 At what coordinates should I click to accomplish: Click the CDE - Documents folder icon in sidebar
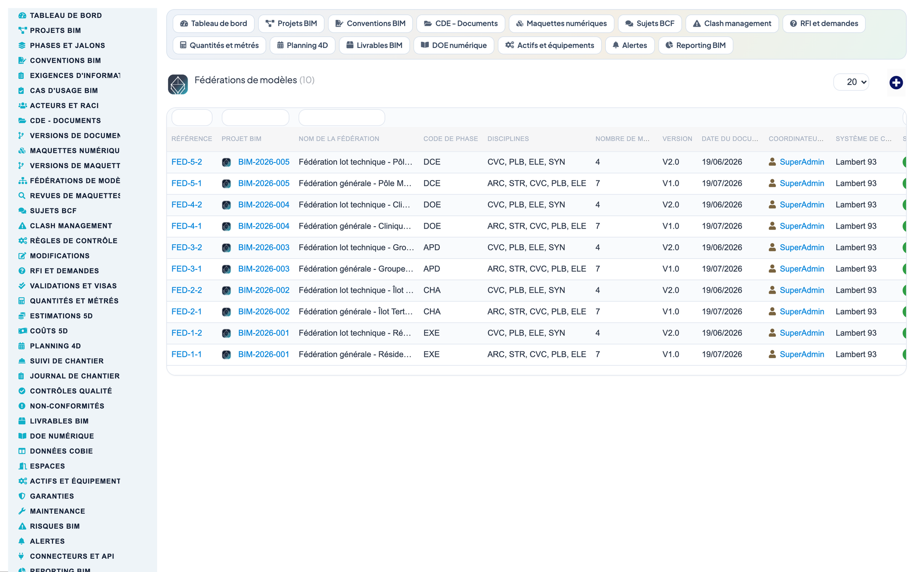pos(22,121)
